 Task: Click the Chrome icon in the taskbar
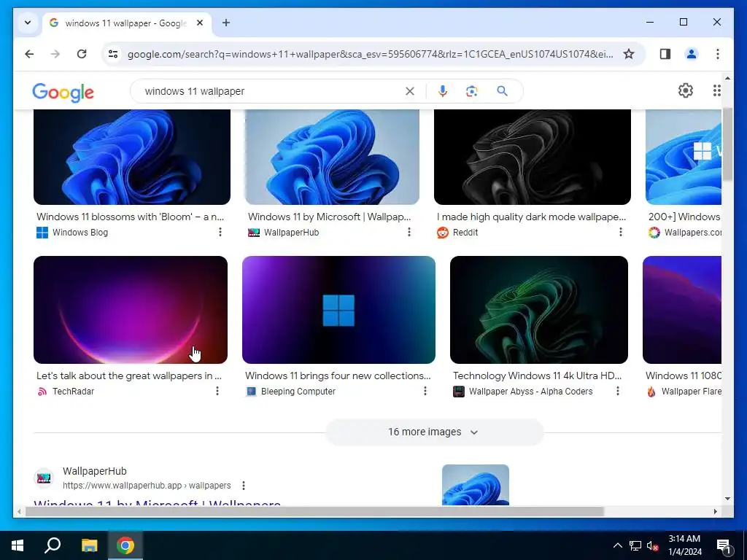[x=125, y=545]
